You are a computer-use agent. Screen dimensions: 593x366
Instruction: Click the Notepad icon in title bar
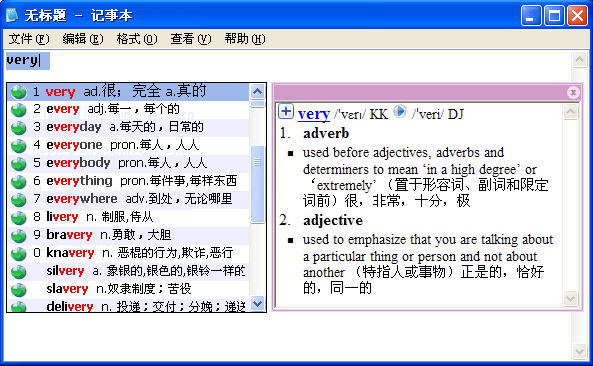[12, 15]
